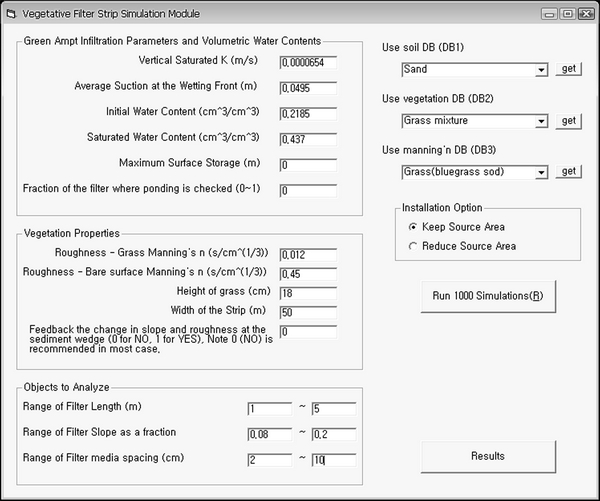Edit the Grass Manning's n roughness field

pyautogui.click(x=308, y=255)
